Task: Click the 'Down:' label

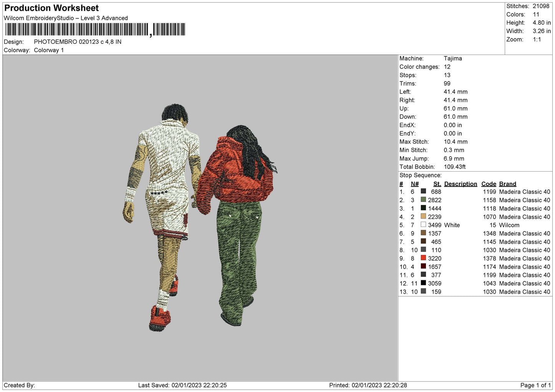Action: tap(408, 117)
